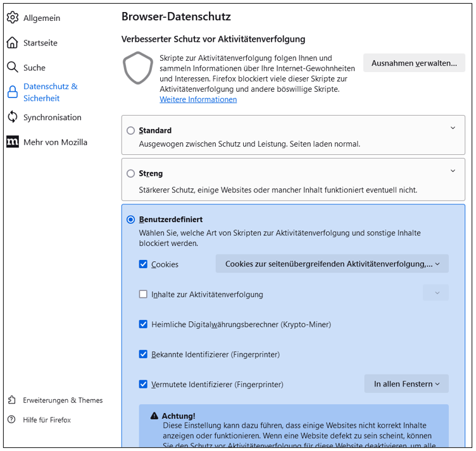Viewport: 476px width, 451px height.
Task: Expand the Streng option details chevron
Action: click(x=453, y=171)
